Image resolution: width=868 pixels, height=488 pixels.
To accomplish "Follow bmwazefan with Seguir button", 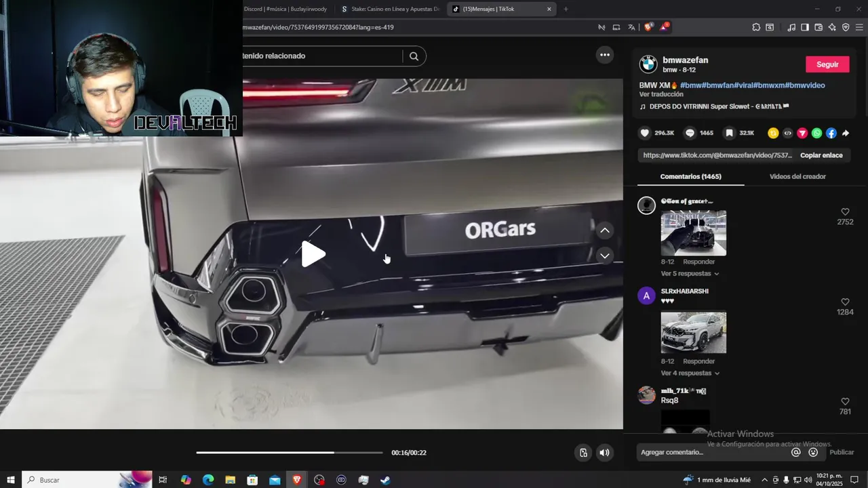I will (x=827, y=64).
